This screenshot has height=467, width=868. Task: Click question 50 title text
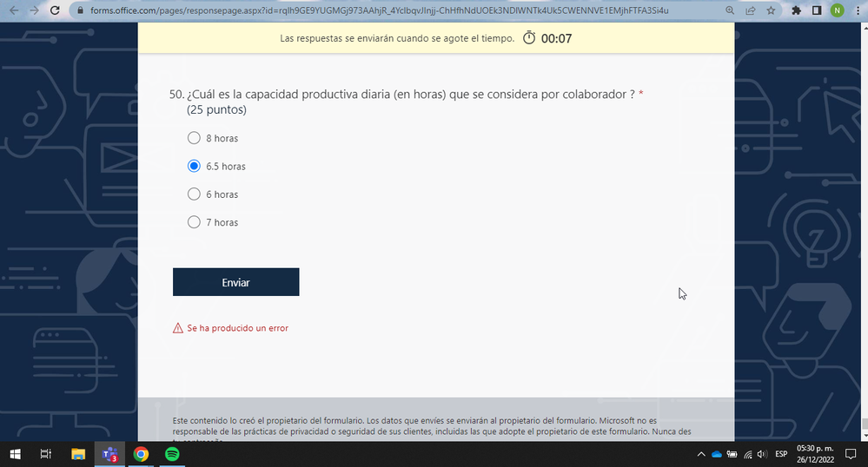pyautogui.click(x=411, y=95)
